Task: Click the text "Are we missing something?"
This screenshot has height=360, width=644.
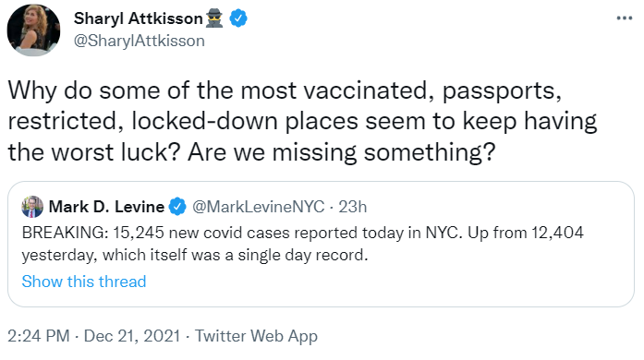Action: [341, 152]
